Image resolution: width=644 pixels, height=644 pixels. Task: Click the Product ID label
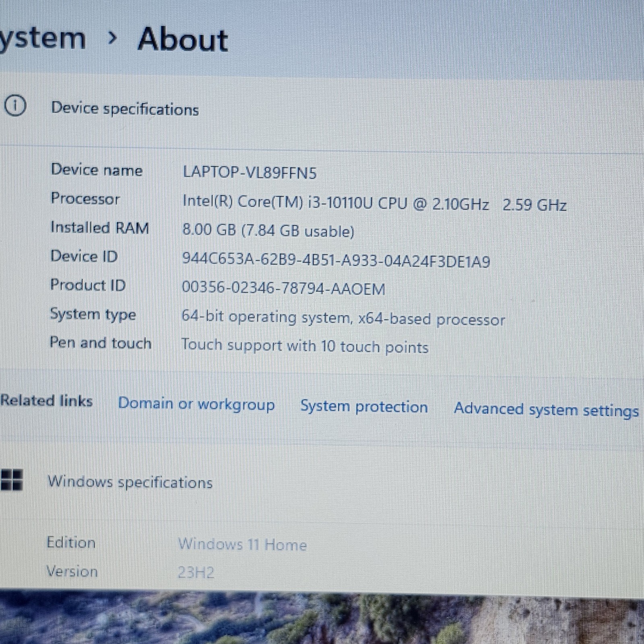pyautogui.click(x=88, y=285)
